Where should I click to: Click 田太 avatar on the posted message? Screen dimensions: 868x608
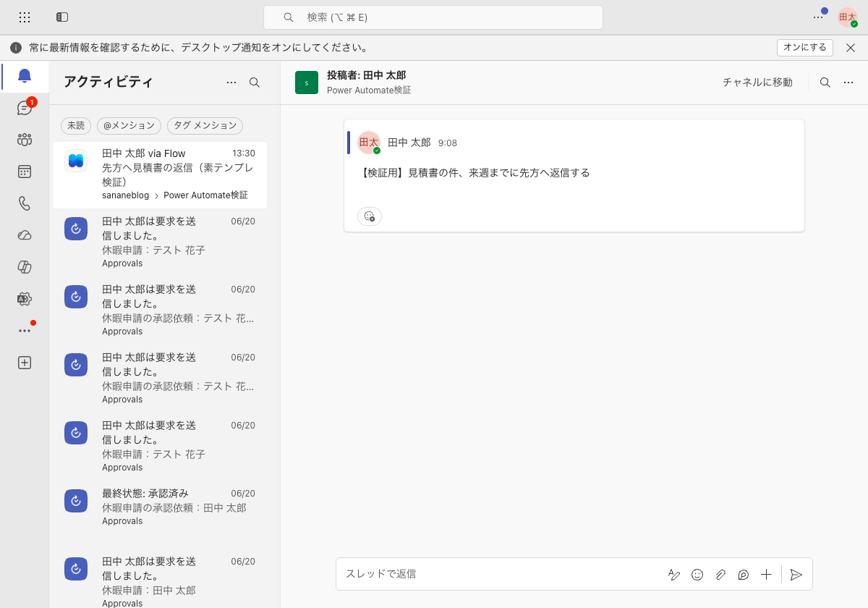(x=369, y=143)
